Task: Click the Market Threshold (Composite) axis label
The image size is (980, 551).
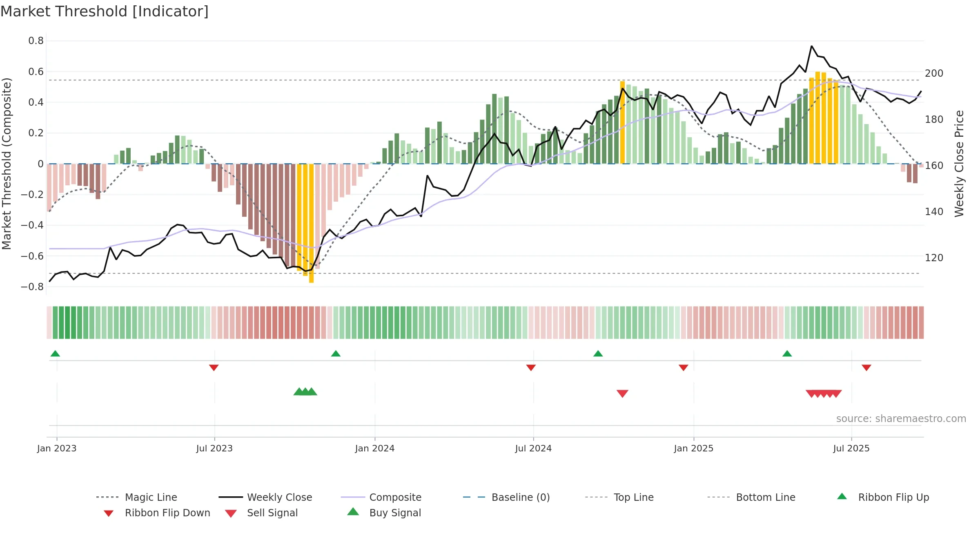Action: pos(7,164)
